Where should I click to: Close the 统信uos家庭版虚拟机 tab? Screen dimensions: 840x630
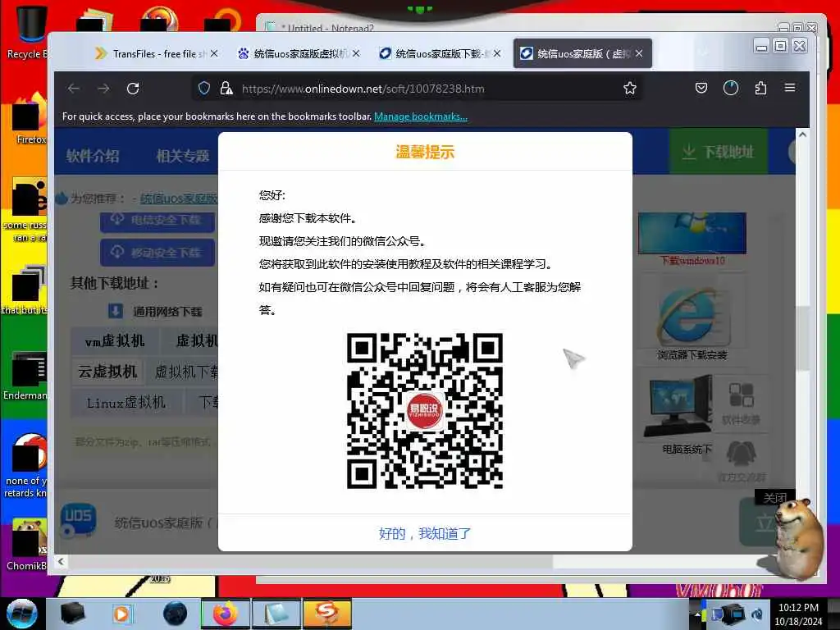click(356, 53)
